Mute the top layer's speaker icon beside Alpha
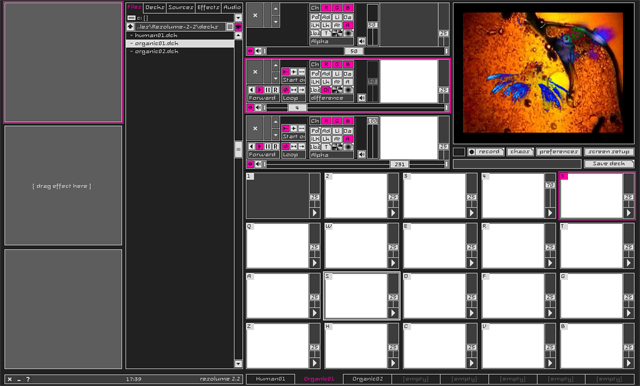The height and width of the screenshot is (386, 640). point(362,41)
